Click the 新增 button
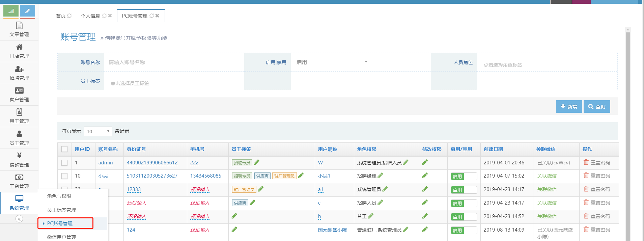 [x=568, y=107]
